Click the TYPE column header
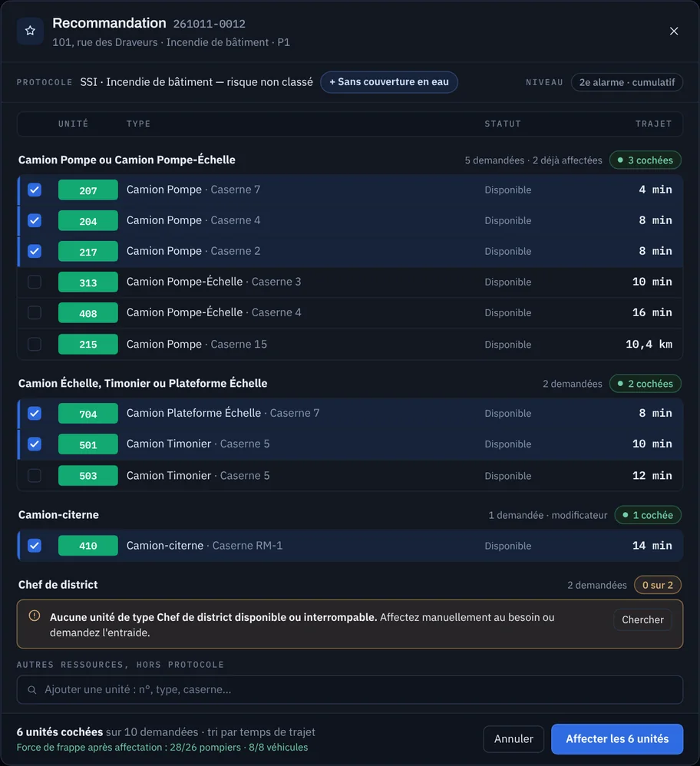This screenshot has width=700, height=766. pos(138,124)
